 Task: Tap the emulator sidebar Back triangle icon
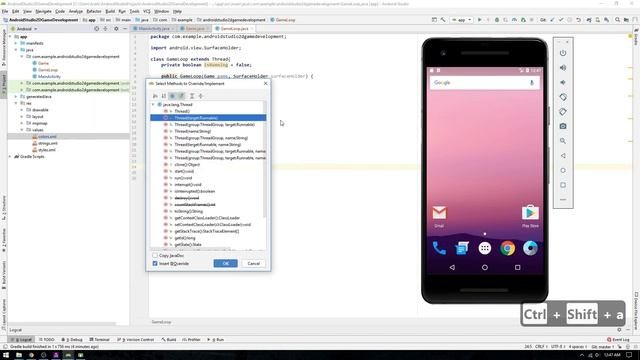563,156
